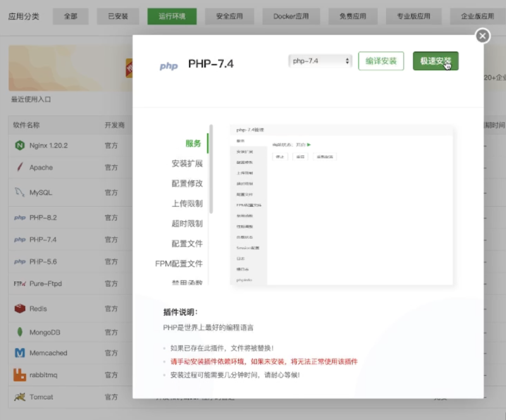
Task: Click the php logo in the install dialog header
Action: click(x=169, y=66)
